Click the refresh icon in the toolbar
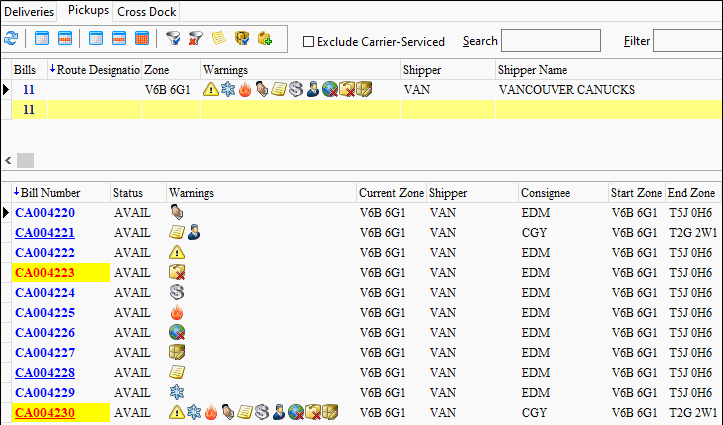 click(11, 39)
